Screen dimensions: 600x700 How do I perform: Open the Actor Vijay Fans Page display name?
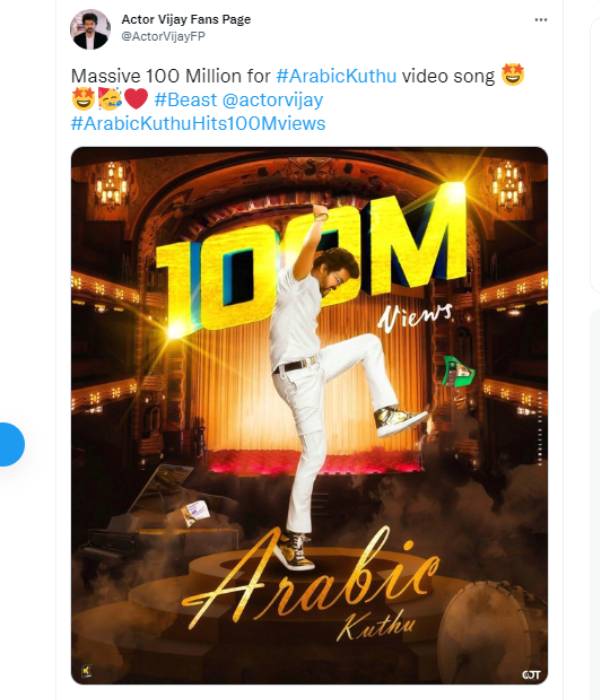[x=186, y=19]
